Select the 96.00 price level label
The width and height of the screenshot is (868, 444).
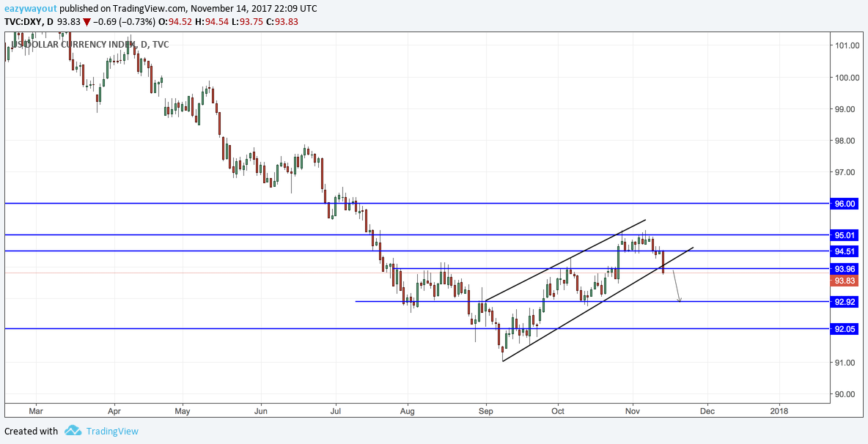[x=845, y=204]
